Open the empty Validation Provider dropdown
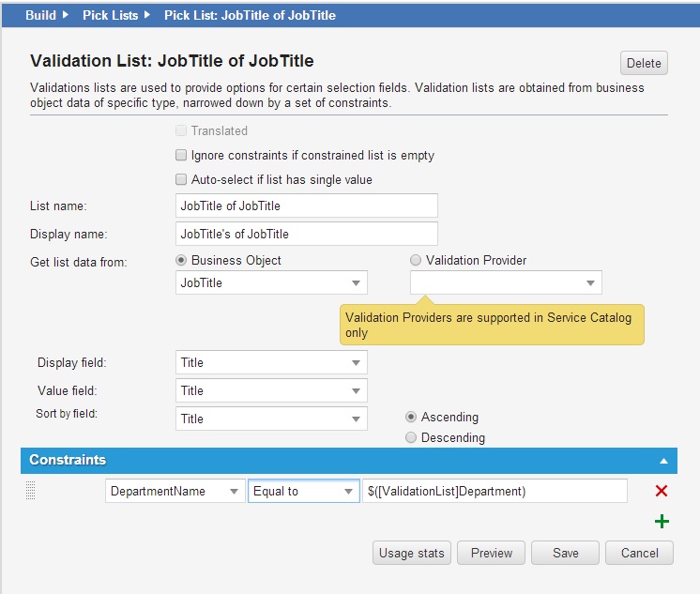 pos(506,282)
